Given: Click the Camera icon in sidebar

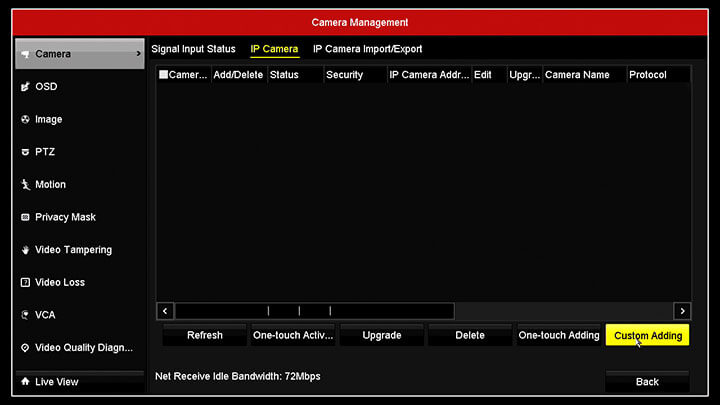Looking at the screenshot, I should click(25, 54).
